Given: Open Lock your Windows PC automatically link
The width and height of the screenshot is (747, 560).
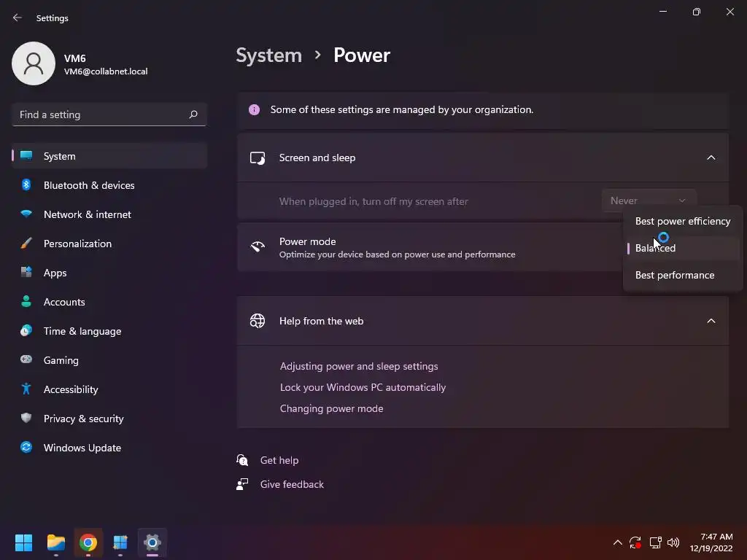Looking at the screenshot, I should (x=363, y=387).
